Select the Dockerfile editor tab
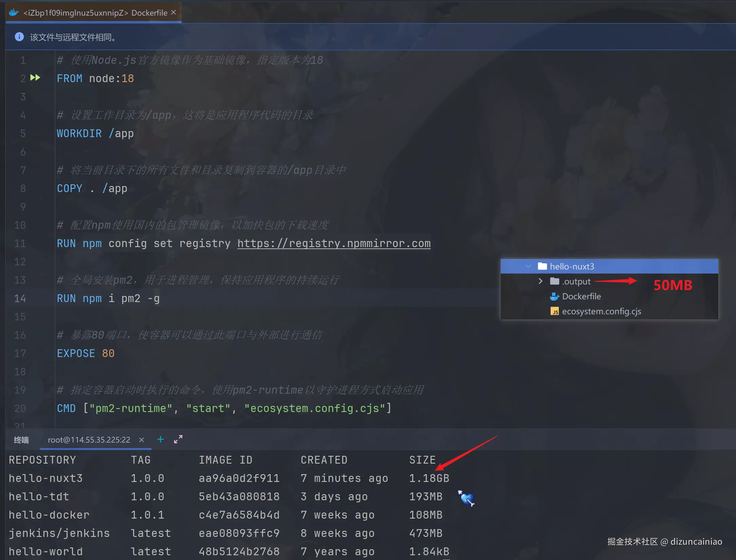 (95, 13)
